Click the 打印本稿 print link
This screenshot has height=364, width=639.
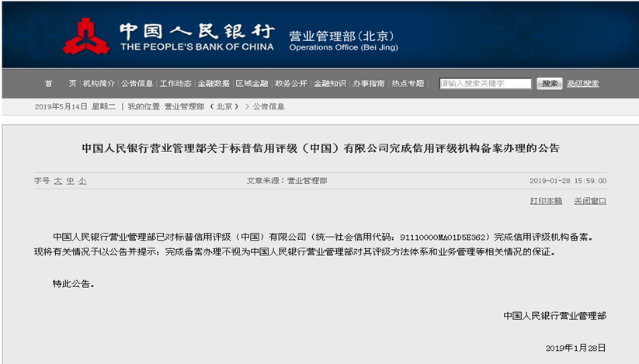(546, 201)
